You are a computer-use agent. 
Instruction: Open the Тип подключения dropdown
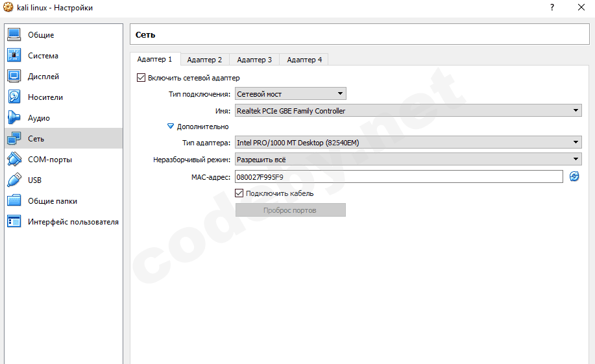pyautogui.click(x=291, y=93)
